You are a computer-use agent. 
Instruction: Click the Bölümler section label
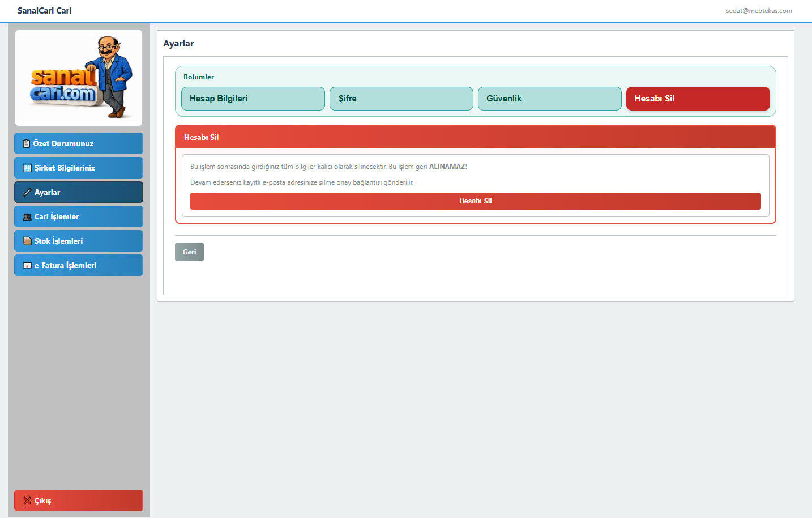pos(199,77)
